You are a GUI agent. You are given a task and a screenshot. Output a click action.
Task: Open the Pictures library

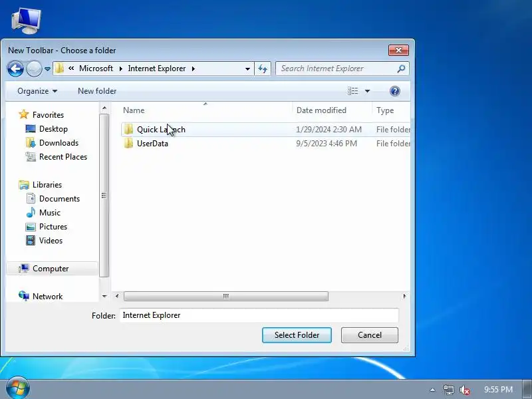(53, 226)
